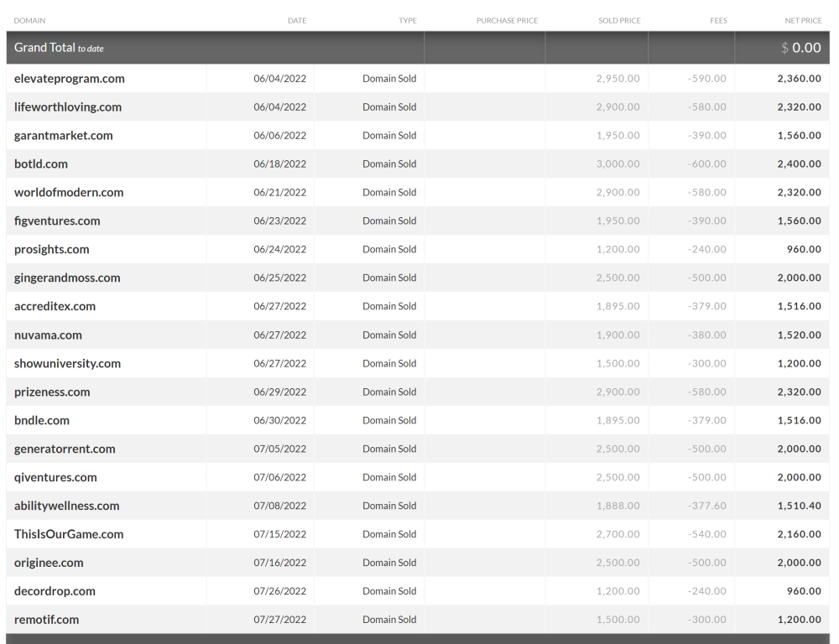Sort by the SOLD PRICE column header
This screenshot has height=644, width=839.
pos(619,20)
